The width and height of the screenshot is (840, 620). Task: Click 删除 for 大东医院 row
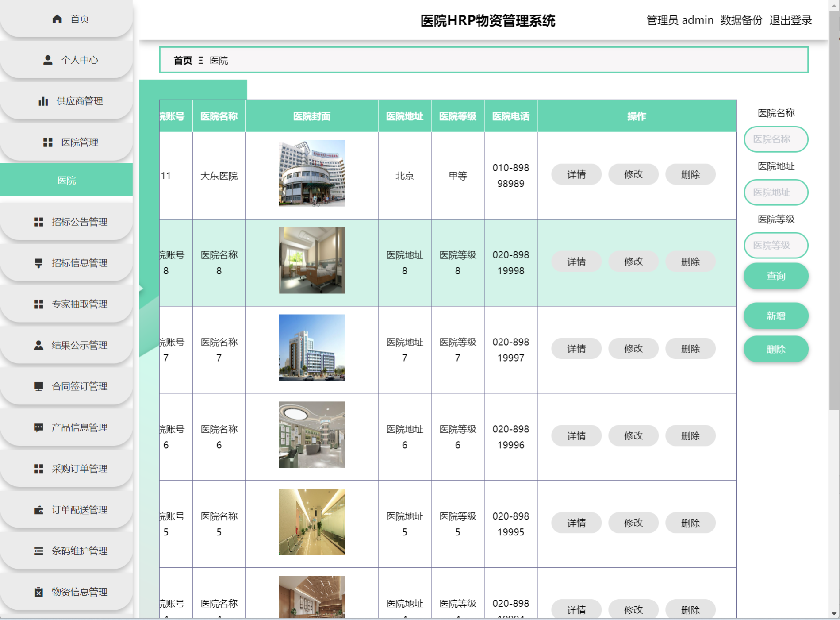(x=690, y=175)
